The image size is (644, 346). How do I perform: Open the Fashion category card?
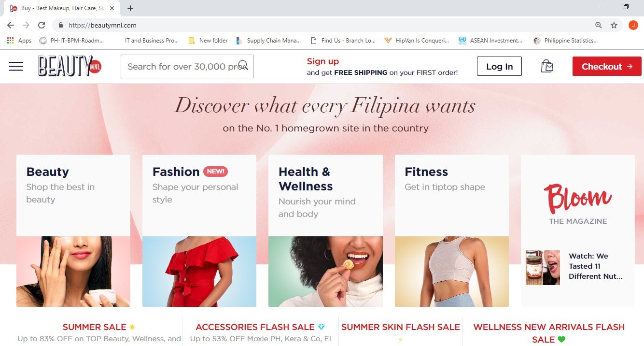[199, 231]
